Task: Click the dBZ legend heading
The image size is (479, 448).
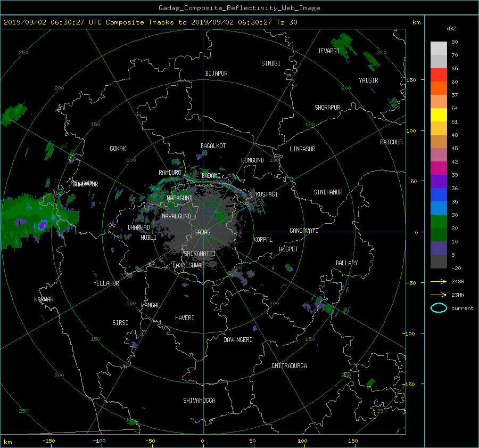Action: [451, 29]
